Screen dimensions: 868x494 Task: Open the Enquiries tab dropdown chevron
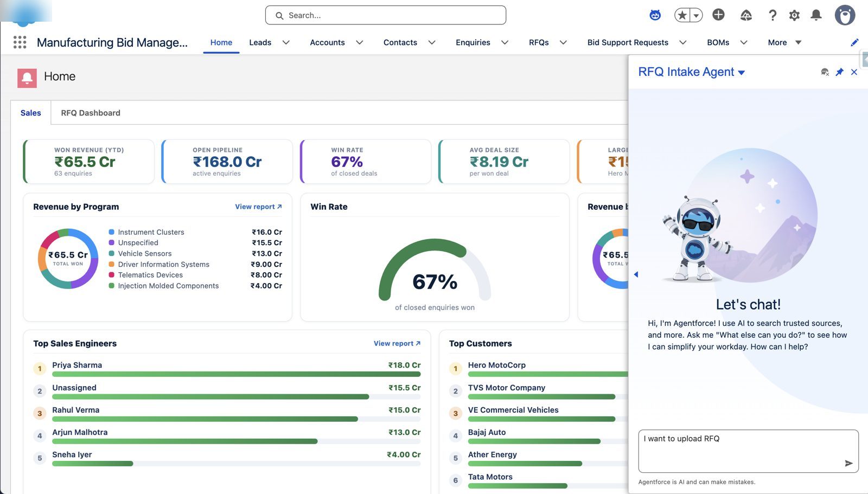[x=505, y=42]
